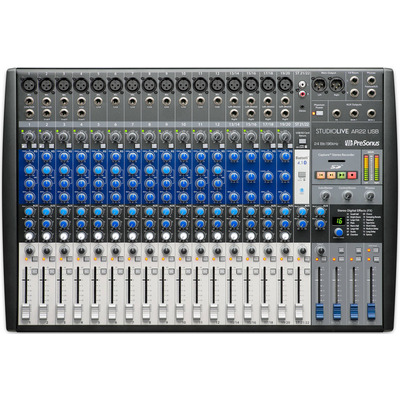
Task: Click the channel 19/20 gain knob
Action: [285, 136]
